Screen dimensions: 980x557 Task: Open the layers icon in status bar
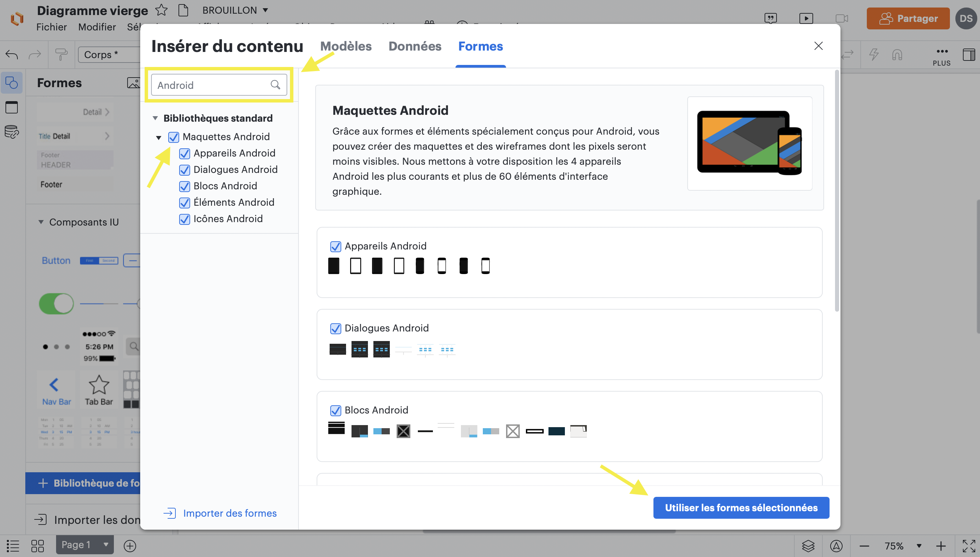click(808, 545)
